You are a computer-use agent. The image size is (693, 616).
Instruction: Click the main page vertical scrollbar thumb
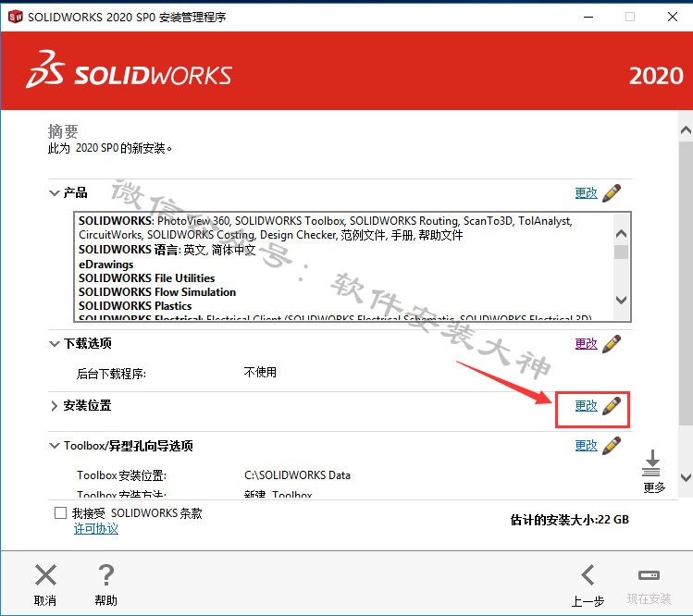(686, 283)
